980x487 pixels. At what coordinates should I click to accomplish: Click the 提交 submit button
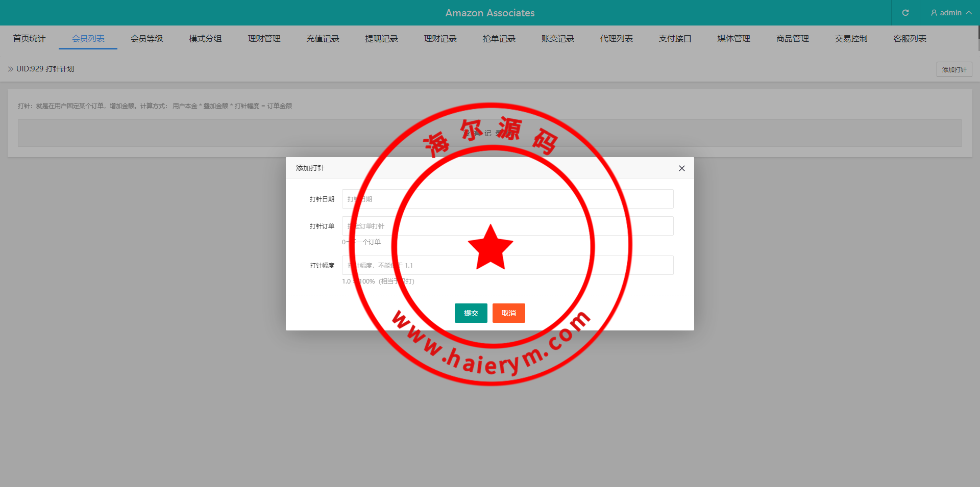(471, 313)
